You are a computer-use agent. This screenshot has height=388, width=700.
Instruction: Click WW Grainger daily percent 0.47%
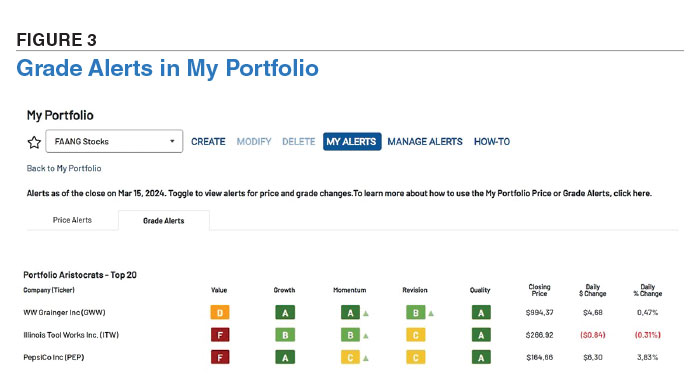[x=647, y=313]
